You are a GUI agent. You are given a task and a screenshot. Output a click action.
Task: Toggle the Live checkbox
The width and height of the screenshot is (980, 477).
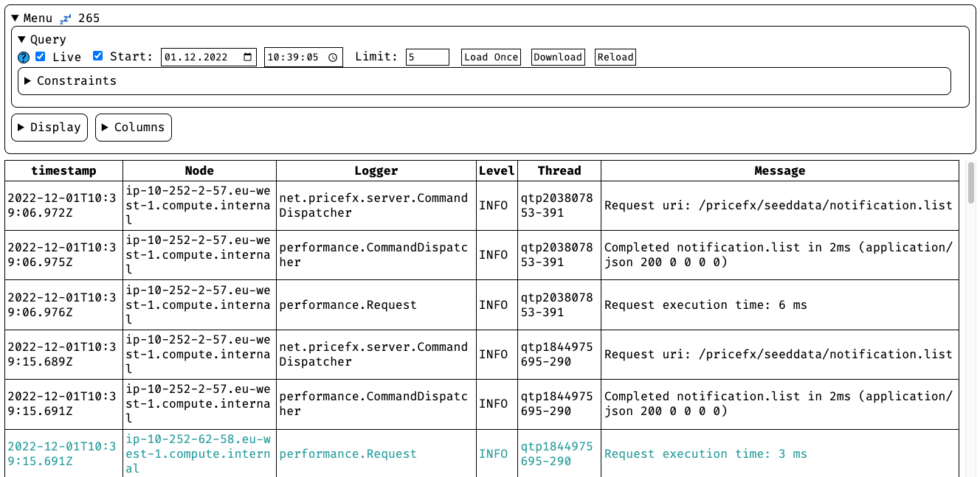click(41, 57)
